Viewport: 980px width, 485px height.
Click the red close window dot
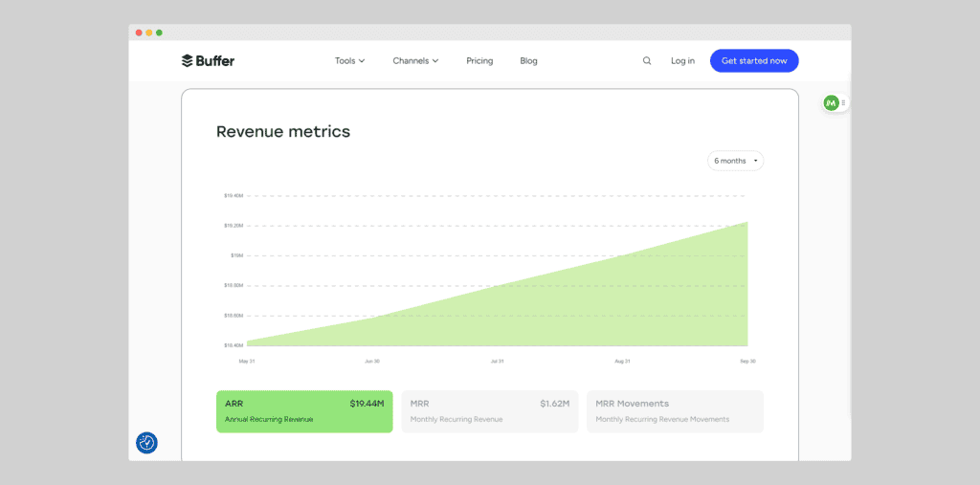click(x=139, y=33)
